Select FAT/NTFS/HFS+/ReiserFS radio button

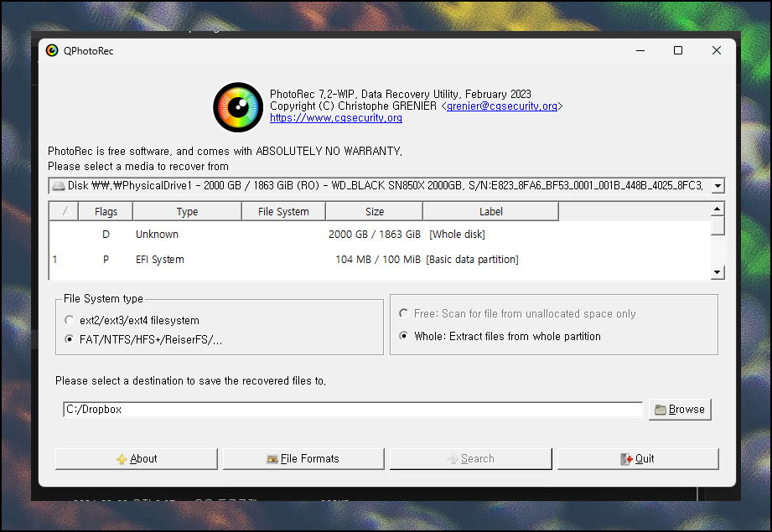click(70, 339)
